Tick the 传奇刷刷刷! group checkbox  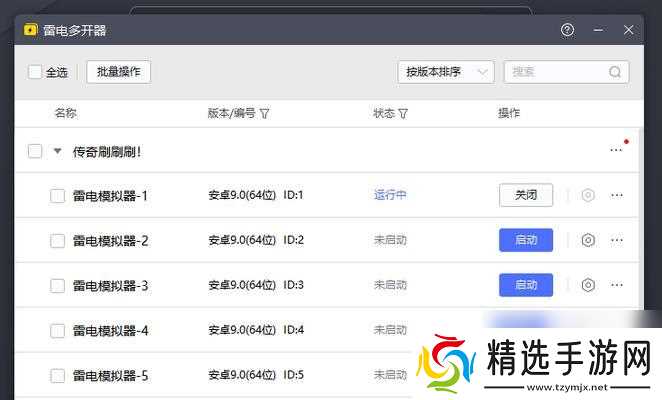[x=35, y=151]
